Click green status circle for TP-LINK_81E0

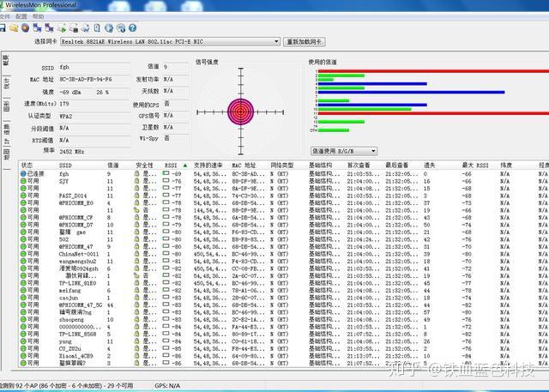pos(23,283)
